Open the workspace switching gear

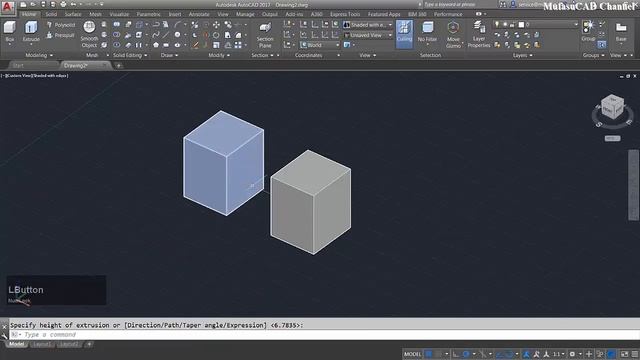(572, 354)
